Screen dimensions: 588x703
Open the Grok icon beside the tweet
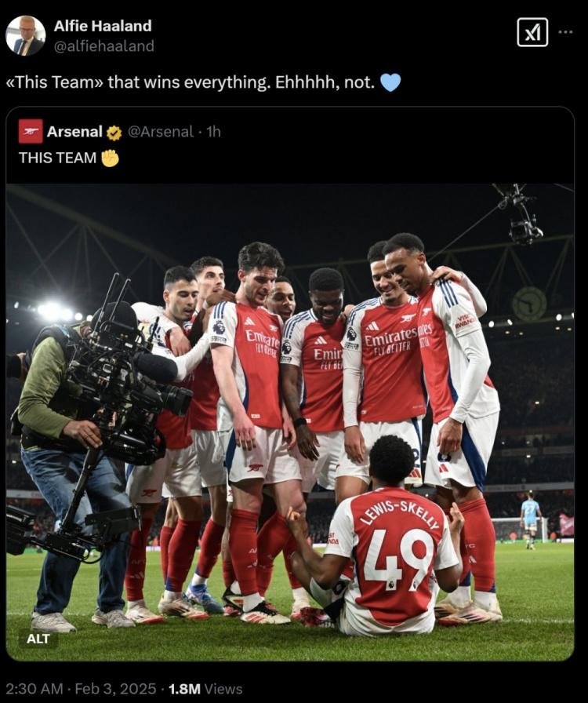[x=532, y=32]
